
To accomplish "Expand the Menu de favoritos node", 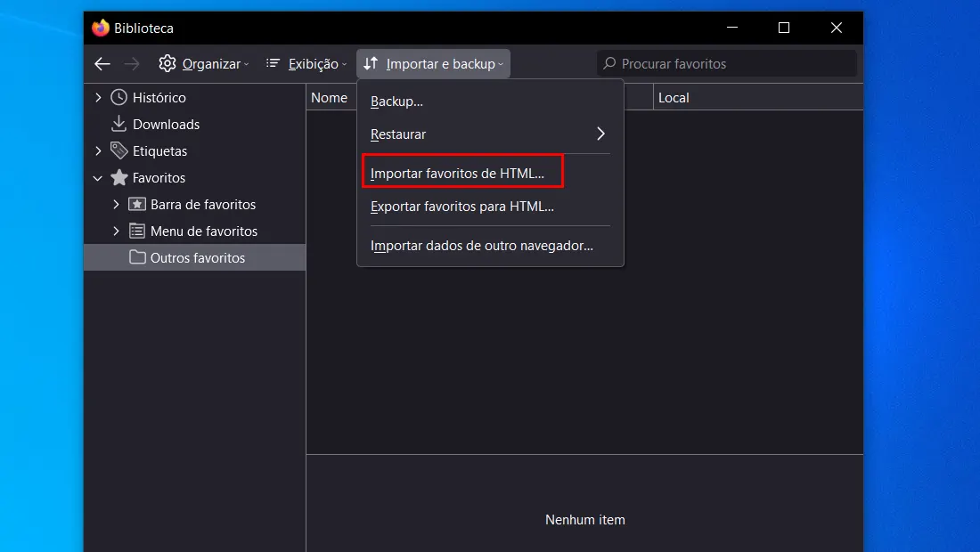I will tap(116, 231).
